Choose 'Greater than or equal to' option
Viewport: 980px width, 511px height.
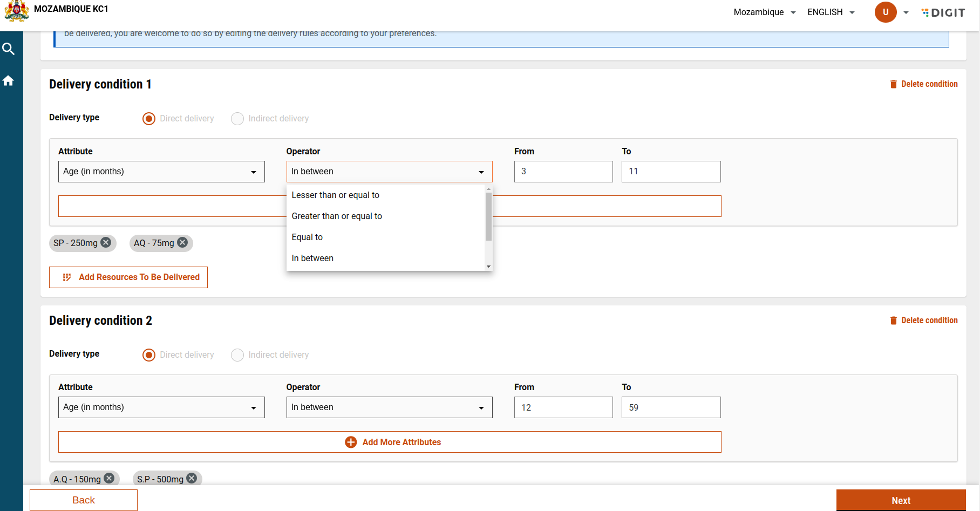point(337,216)
